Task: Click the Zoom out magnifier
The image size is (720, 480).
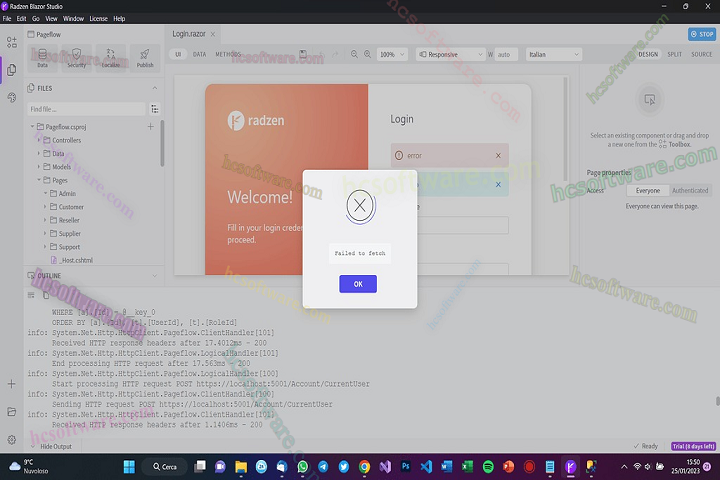Action: [x=354, y=54]
